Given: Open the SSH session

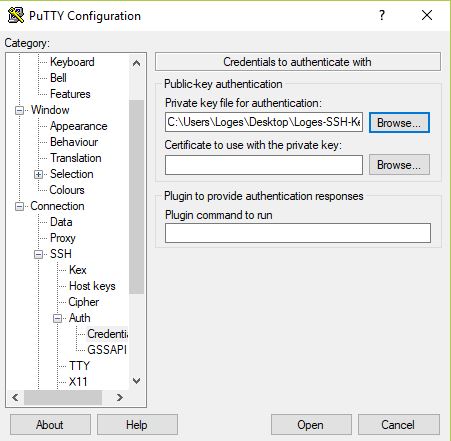Looking at the screenshot, I should click(311, 425).
